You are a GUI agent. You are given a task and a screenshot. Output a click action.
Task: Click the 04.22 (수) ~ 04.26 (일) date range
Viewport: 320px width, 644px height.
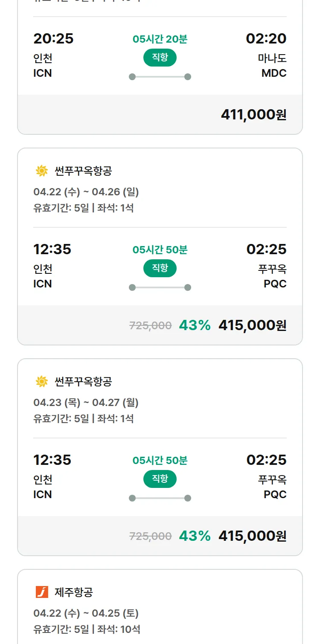click(86, 192)
